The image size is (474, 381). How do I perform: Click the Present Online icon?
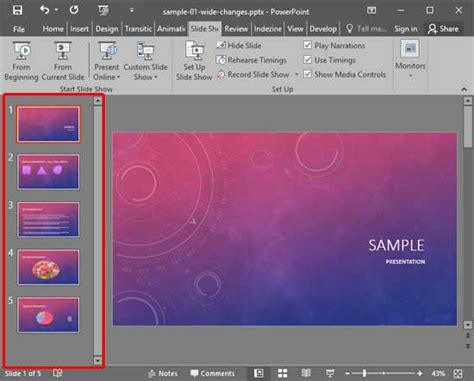[x=107, y=52]
